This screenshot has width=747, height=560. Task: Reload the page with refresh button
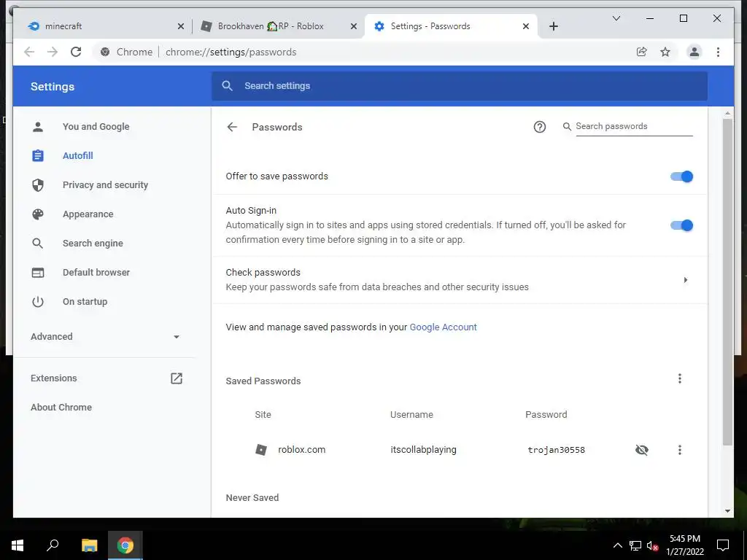[76, 52]
